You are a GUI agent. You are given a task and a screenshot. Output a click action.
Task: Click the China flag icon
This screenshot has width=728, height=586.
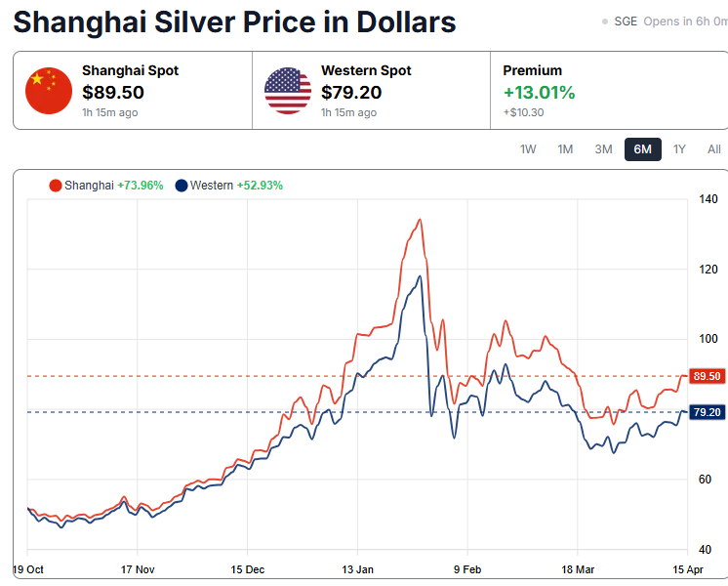[x=49, y=93]
